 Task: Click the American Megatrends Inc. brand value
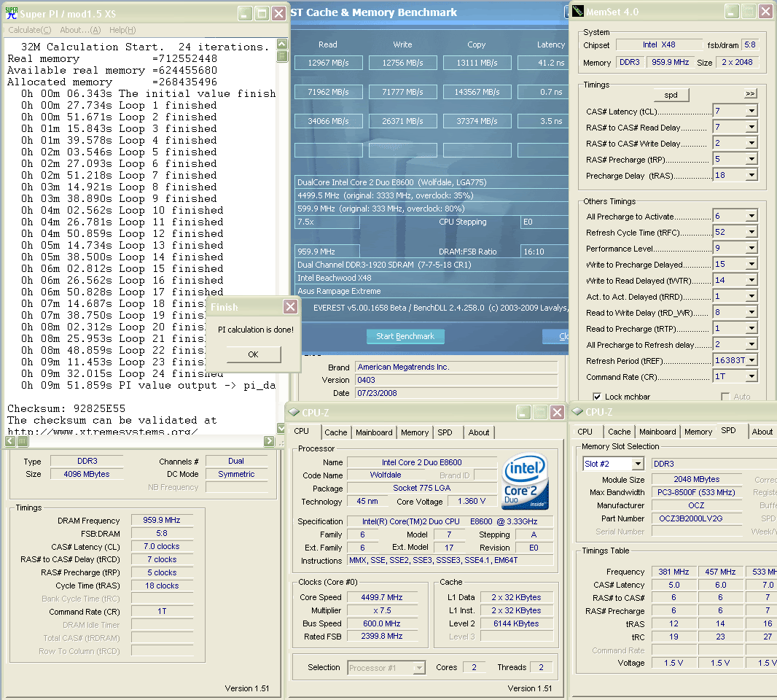(x=456, y=367)
